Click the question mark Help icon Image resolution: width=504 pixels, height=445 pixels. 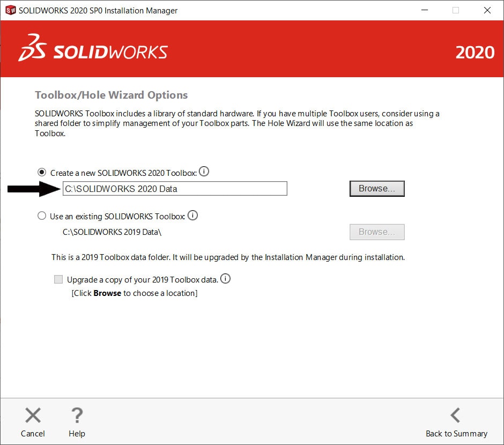coord(77,414)
